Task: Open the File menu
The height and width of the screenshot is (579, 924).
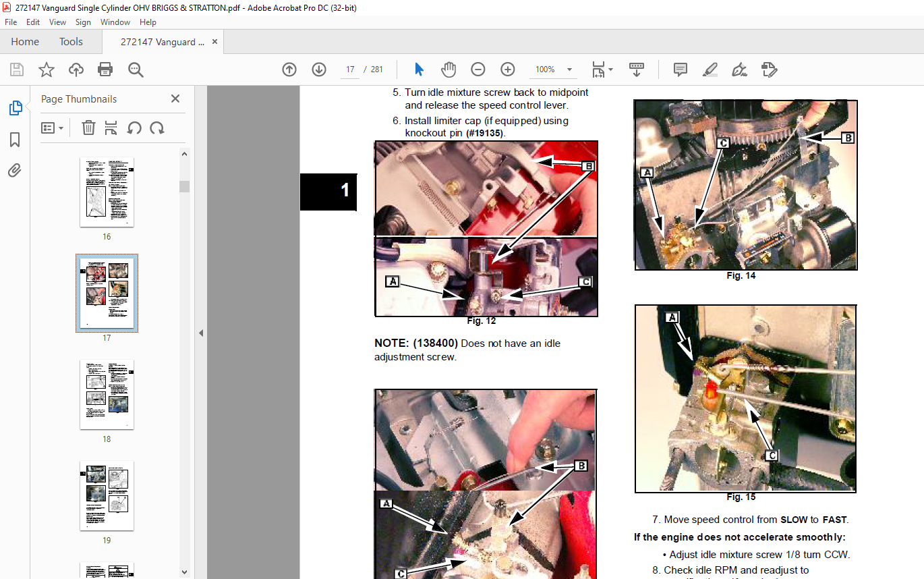Action: (11, 22)
